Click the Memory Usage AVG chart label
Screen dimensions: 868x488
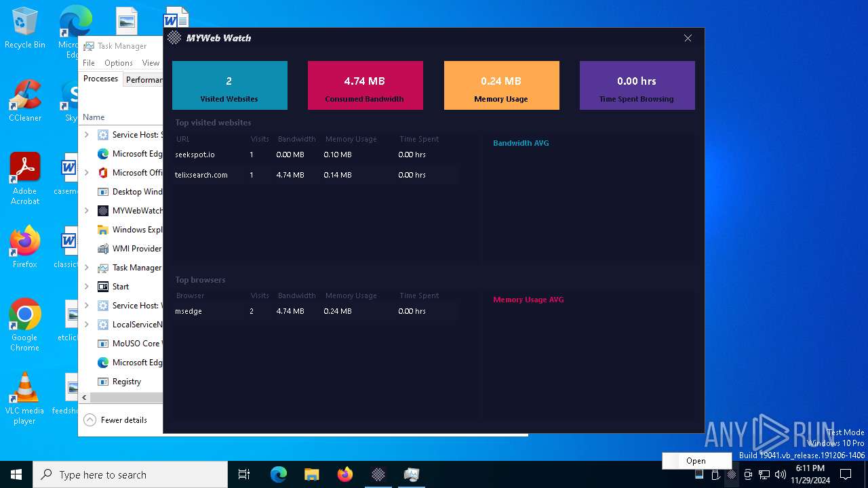click(x=528, y=300)
